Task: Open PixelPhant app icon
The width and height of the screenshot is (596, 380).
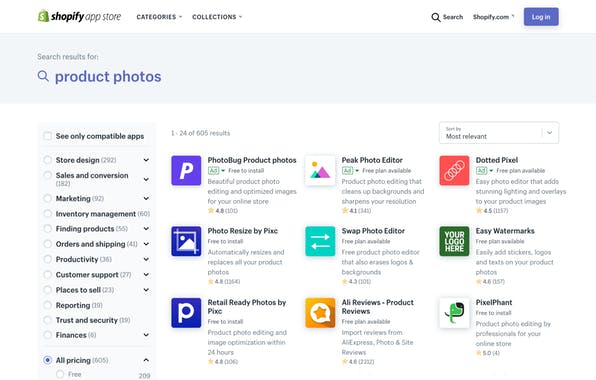Action: pyautogui.click(x=454, y=313)
